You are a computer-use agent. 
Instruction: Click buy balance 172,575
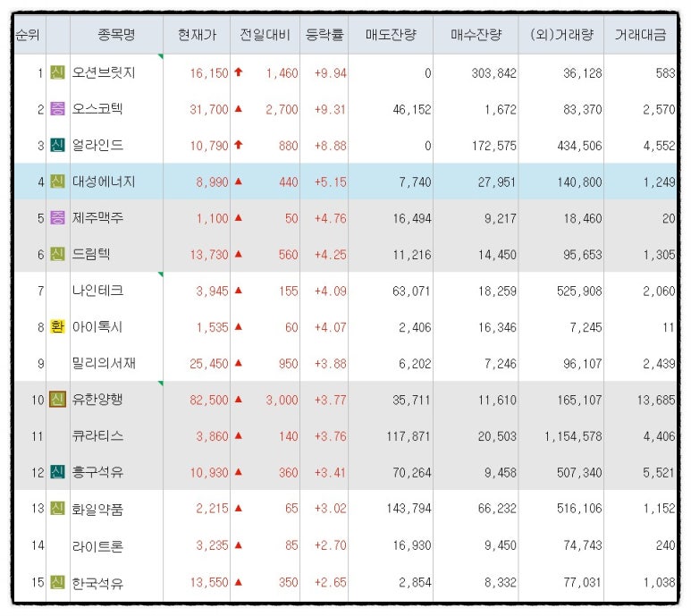(x=493, y=146)
